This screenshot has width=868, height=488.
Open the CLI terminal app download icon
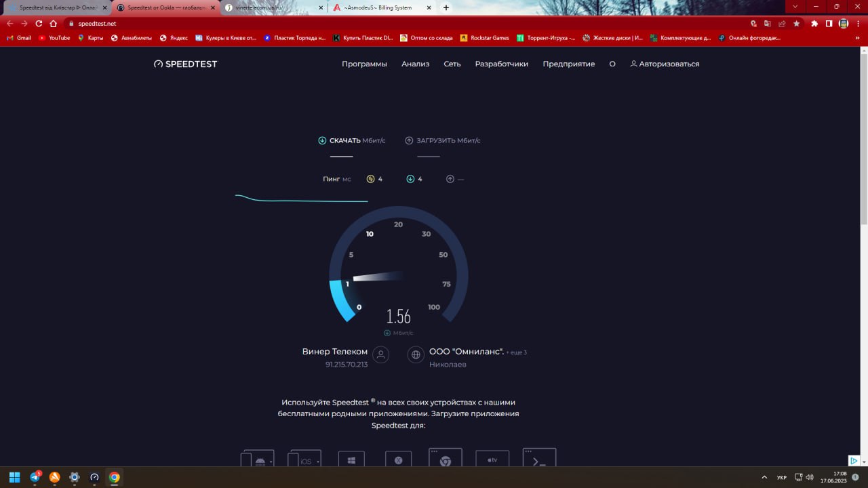[539, 457]
